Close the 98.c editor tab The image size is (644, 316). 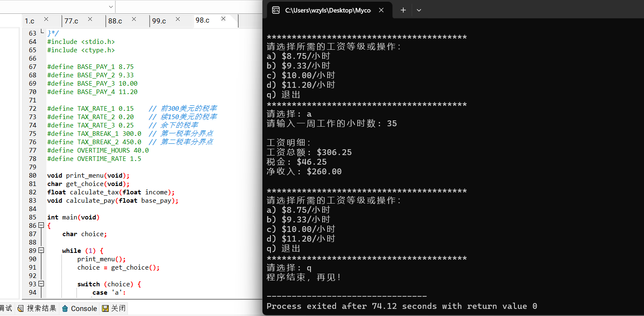[x=224, y=19]
